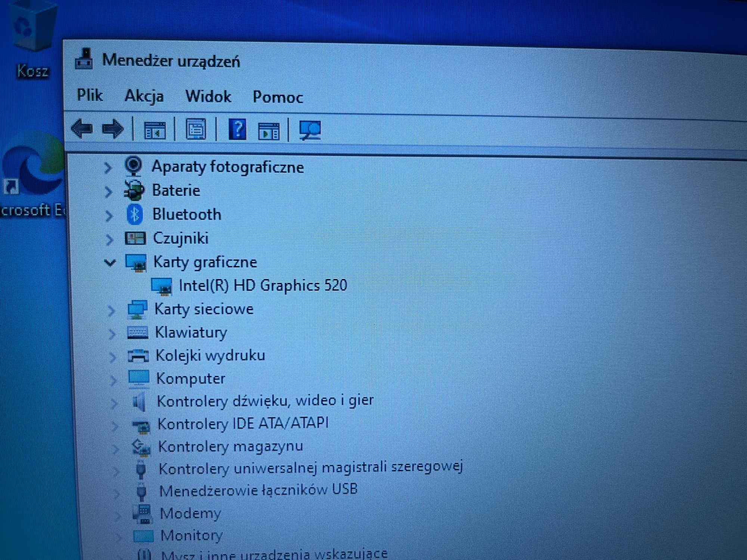The image size is (747, 560).
Task: Select the 'Klawiatury' label
Action: pos(191,333)
